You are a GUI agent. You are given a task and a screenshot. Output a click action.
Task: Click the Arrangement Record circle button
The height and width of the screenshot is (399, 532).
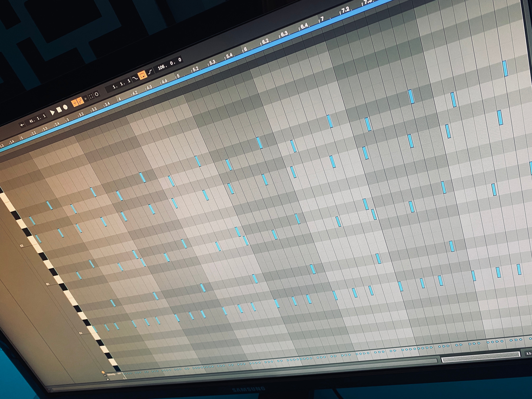[65, 107]
